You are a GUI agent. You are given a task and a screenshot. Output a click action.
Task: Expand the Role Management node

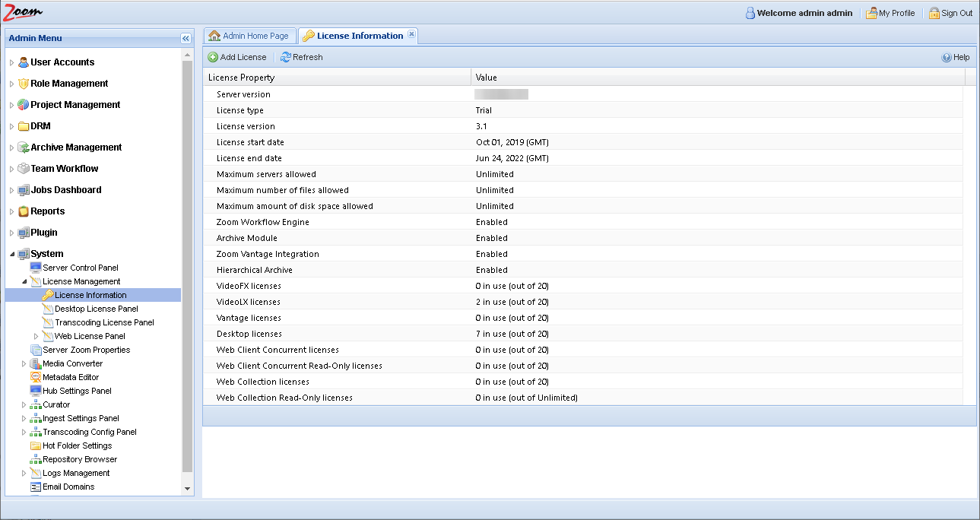click(11, 84)
